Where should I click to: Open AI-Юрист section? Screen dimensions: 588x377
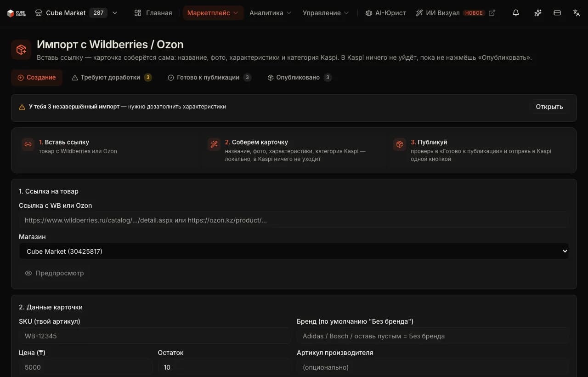pos(385,13)
